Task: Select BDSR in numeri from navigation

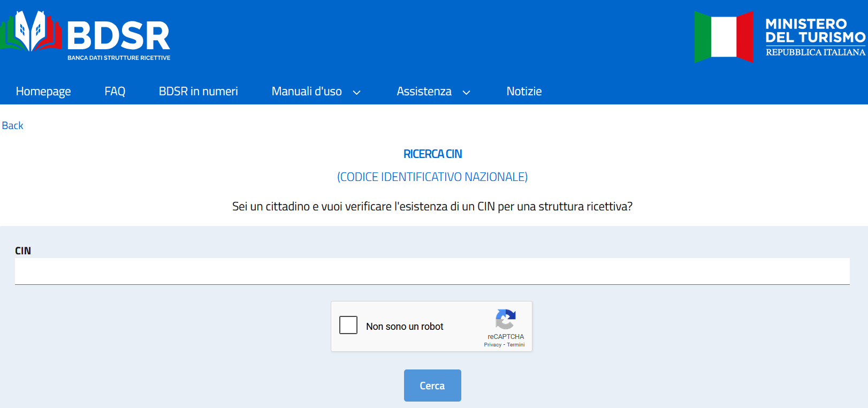Action: 198,92
